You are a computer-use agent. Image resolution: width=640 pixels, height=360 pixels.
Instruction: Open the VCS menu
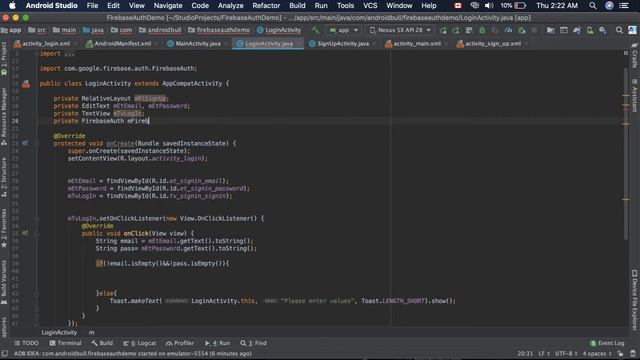pos(370,6)
